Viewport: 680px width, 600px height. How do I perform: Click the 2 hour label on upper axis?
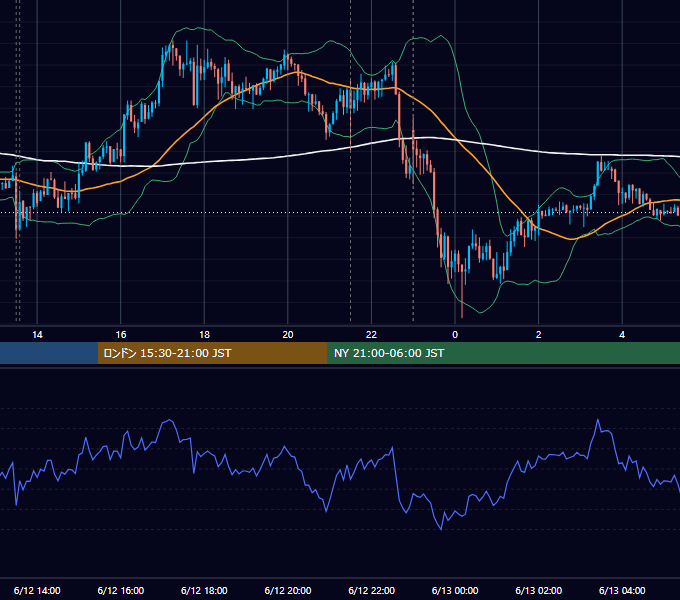click(x=539, y=335)
